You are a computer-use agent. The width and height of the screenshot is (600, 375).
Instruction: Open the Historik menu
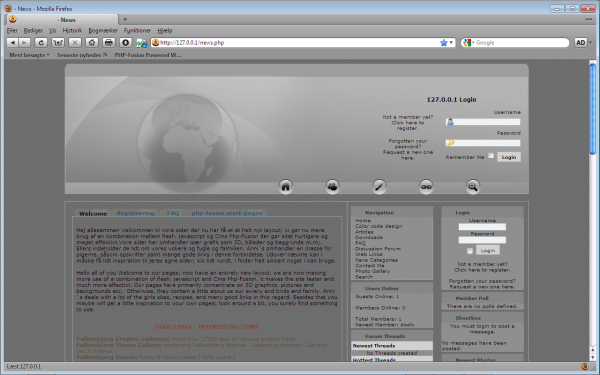(72, 31)
